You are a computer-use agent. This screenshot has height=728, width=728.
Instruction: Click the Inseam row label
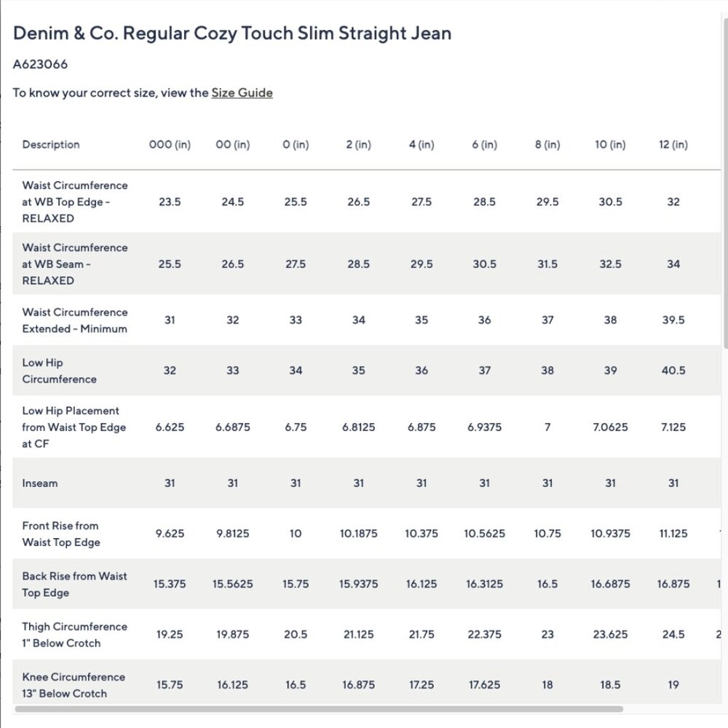pyautogui.click(x=40, y=483)
